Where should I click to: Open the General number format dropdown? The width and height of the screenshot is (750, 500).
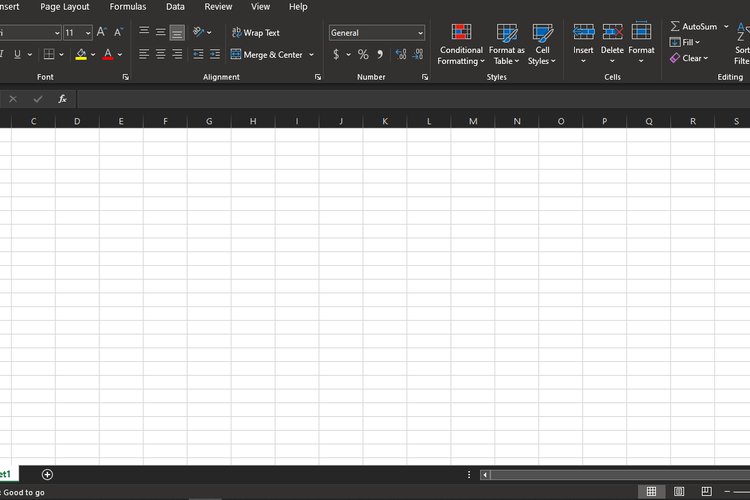tap(377, 33)
